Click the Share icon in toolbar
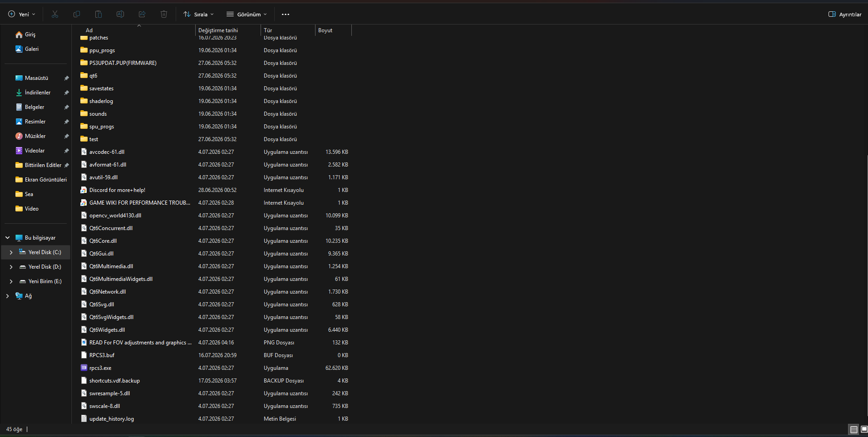868x437 pixels. [x=142, y=14]
